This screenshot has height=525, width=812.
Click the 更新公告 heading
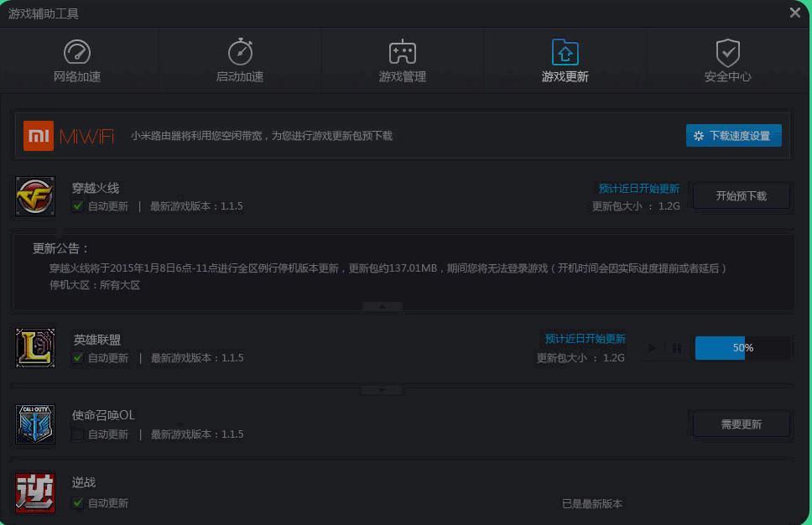click(60, 248)
